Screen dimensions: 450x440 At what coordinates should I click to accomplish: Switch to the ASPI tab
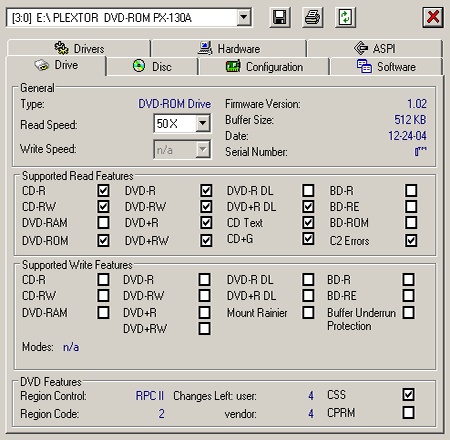375,49
